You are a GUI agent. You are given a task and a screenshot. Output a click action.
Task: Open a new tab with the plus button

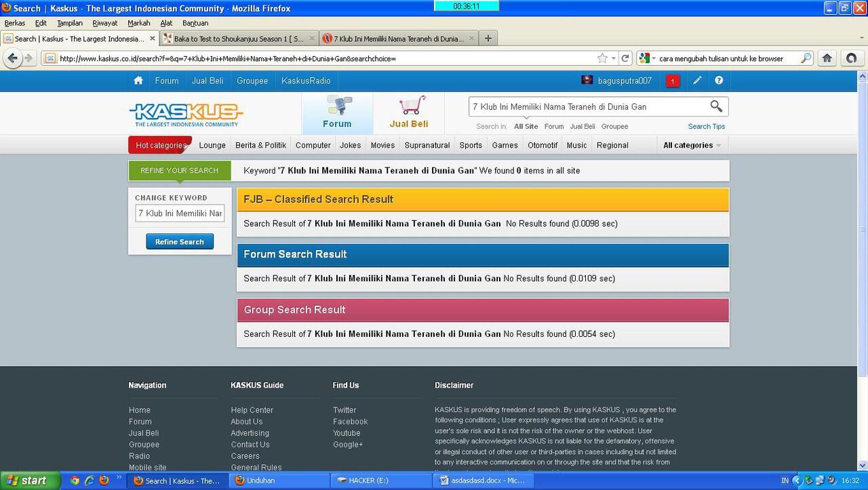coord(488,39)
